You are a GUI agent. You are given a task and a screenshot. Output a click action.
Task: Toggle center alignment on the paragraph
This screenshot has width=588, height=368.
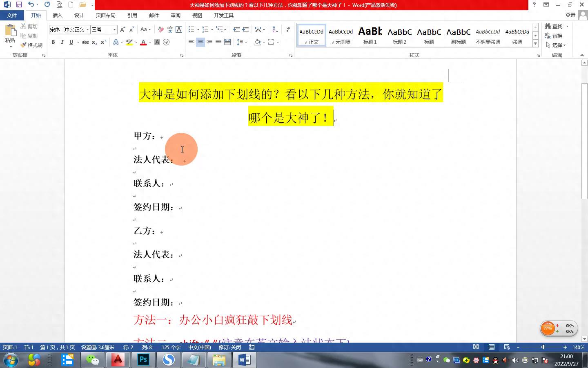[200, 42]
